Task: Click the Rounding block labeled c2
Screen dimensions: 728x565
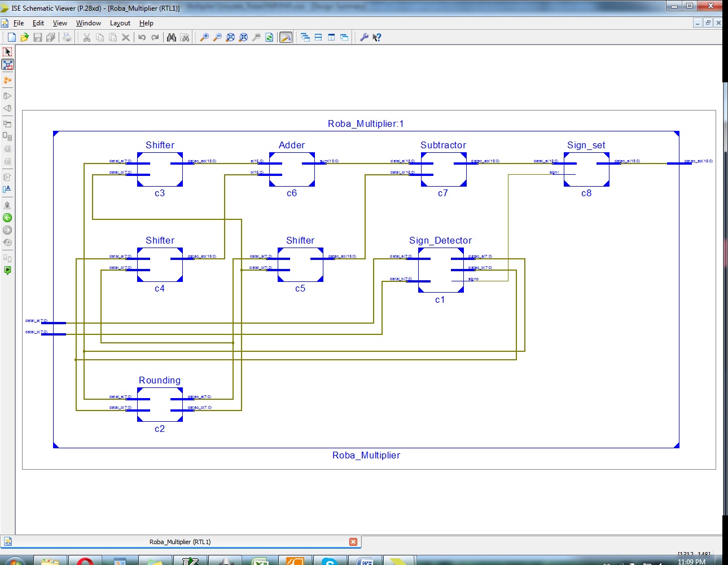Action: (160, 405)
